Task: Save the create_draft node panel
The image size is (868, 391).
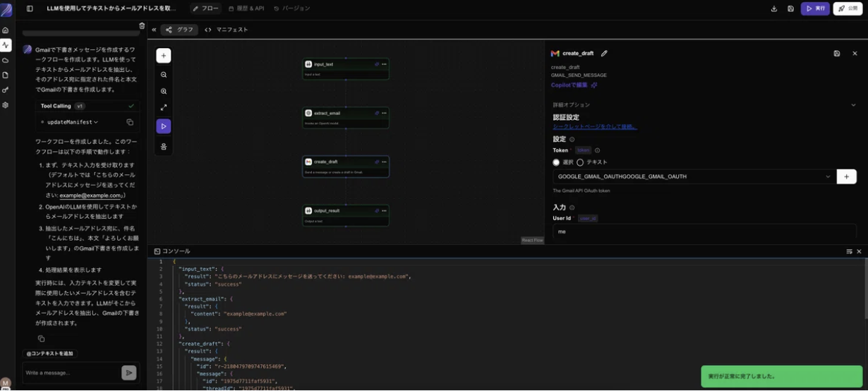Action: [837, 53]
